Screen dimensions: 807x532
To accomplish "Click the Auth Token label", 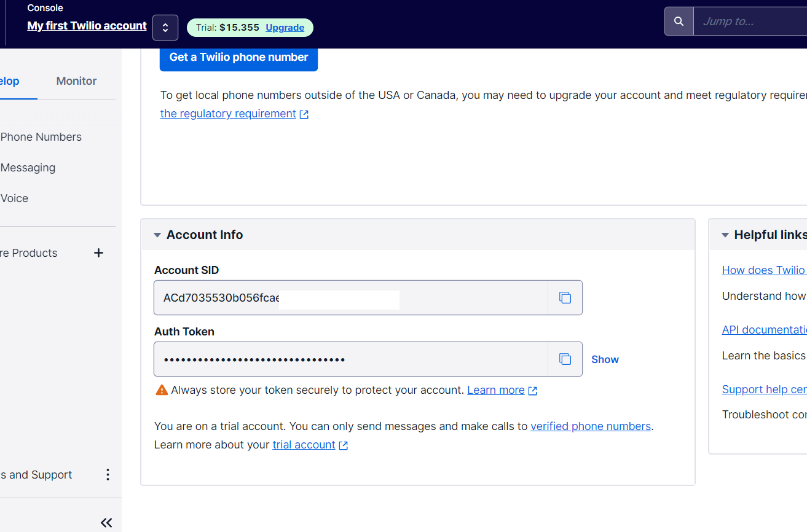I will 184,332.
